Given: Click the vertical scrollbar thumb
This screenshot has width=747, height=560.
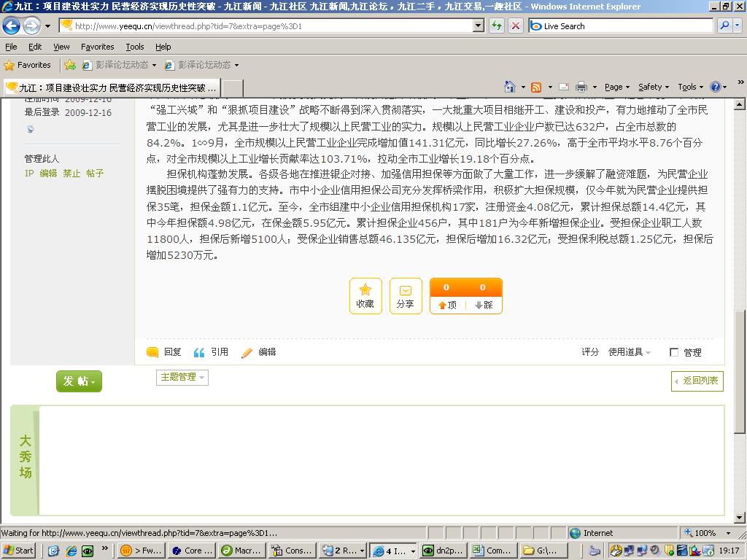Looking at the screenshot, I should 740,371.
